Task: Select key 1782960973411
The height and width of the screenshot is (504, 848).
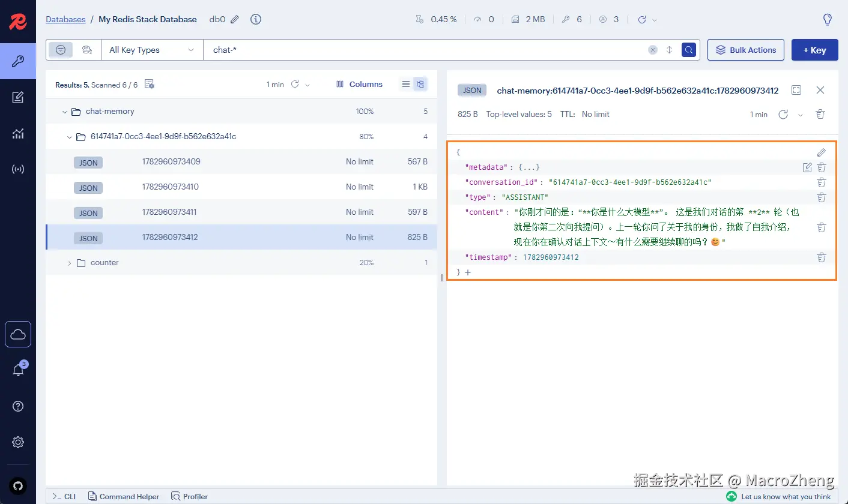Action: pos(241,212)
